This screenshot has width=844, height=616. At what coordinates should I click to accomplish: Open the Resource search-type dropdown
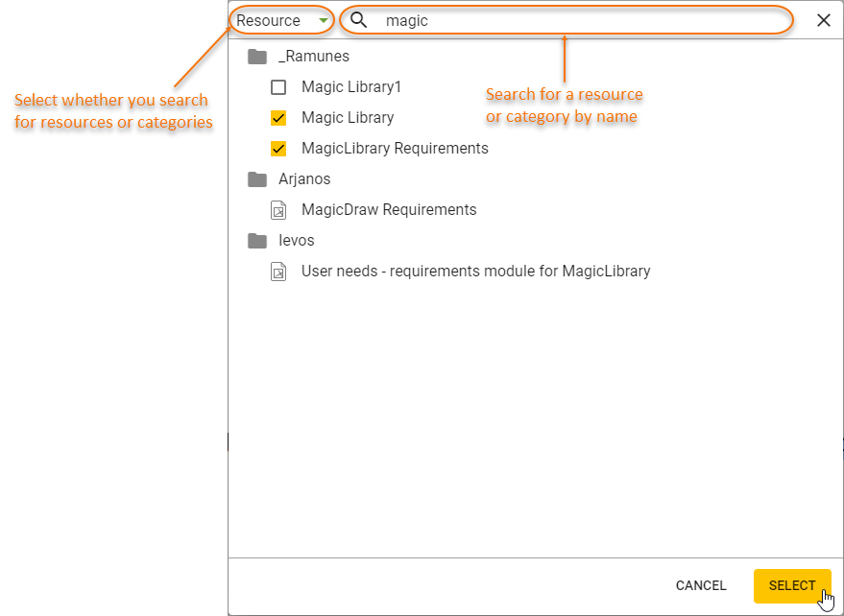(x=282, y=20)
